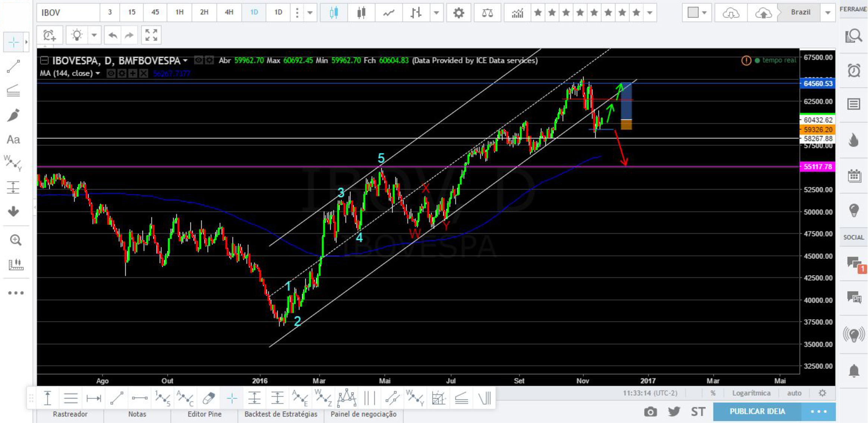This screenshot has height=423, width=868.
Task: Click the PUBLICAR IDEIA button
Action: click(x=757, y=411)
